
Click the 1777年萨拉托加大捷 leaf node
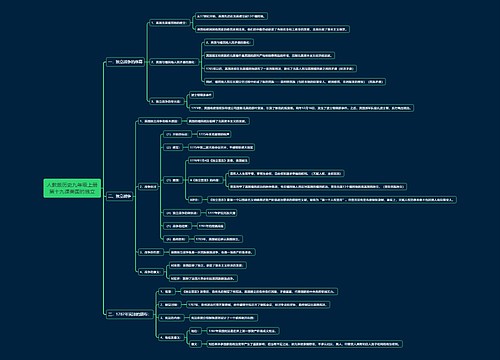pyautogui.click(x=221, y=213)
